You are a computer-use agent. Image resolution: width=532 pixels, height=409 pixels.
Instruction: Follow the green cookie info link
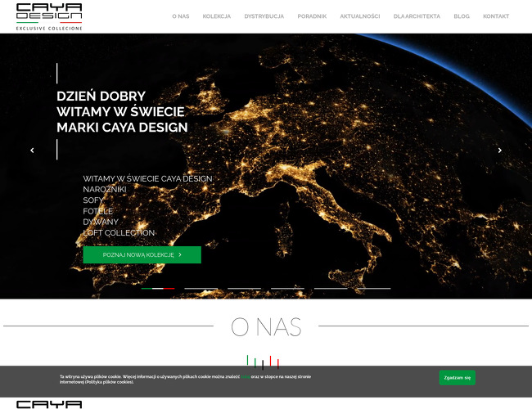246,377
